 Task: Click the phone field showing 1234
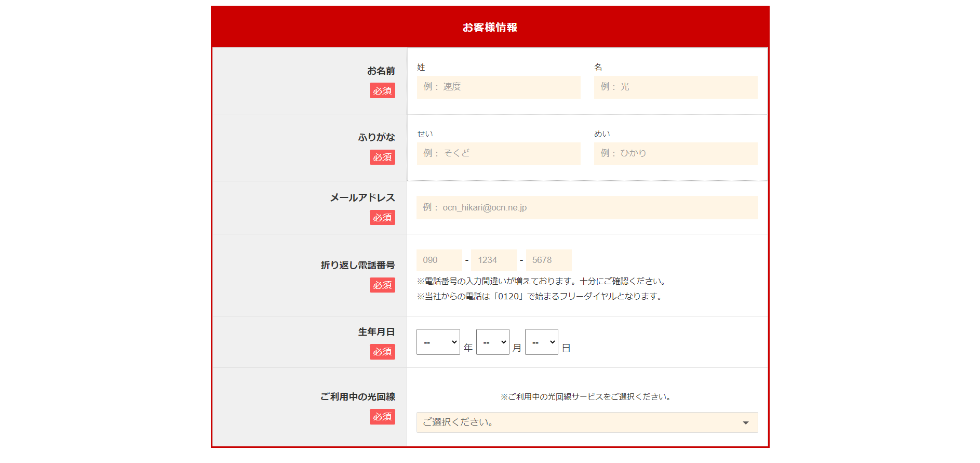coord(494,260)
